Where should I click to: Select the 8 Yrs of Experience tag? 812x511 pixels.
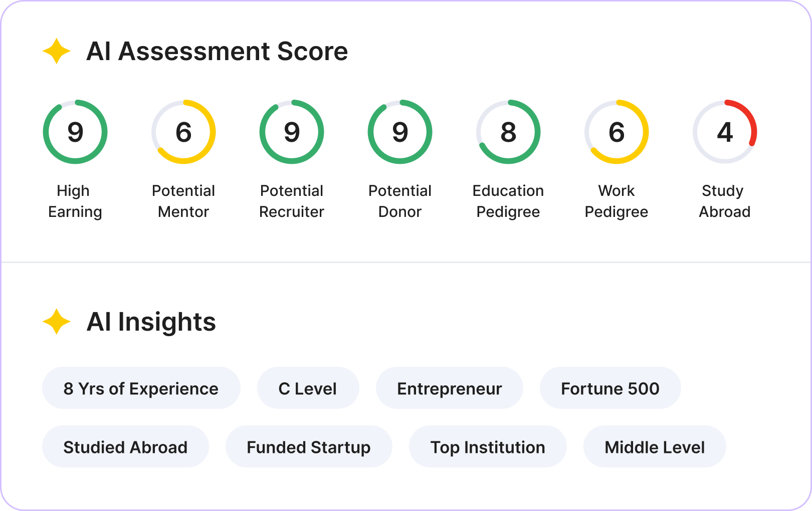pos(141,388)
